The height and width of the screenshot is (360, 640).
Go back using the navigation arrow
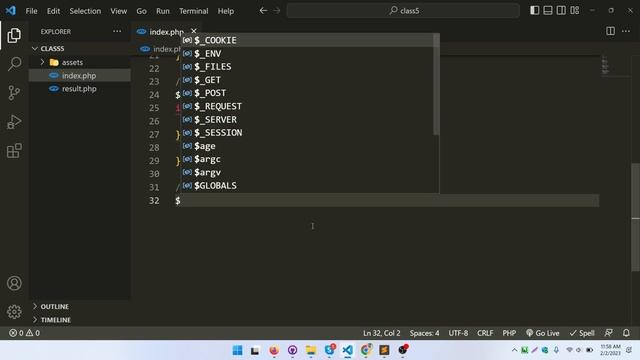pyautogui.click(x=263, y=11)
